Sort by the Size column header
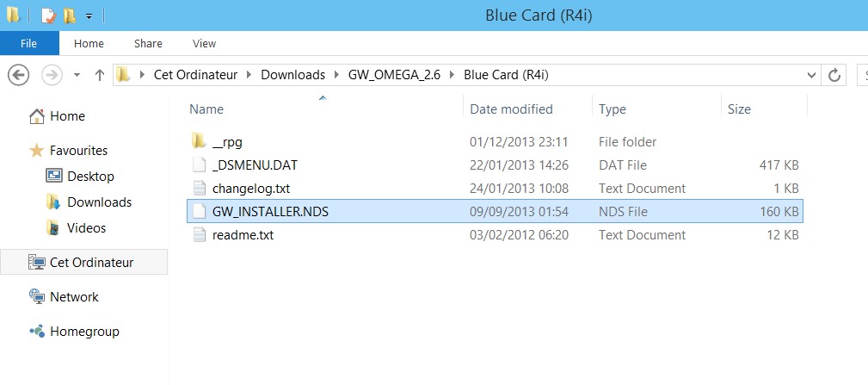868x385 pixels. (739, 109)
